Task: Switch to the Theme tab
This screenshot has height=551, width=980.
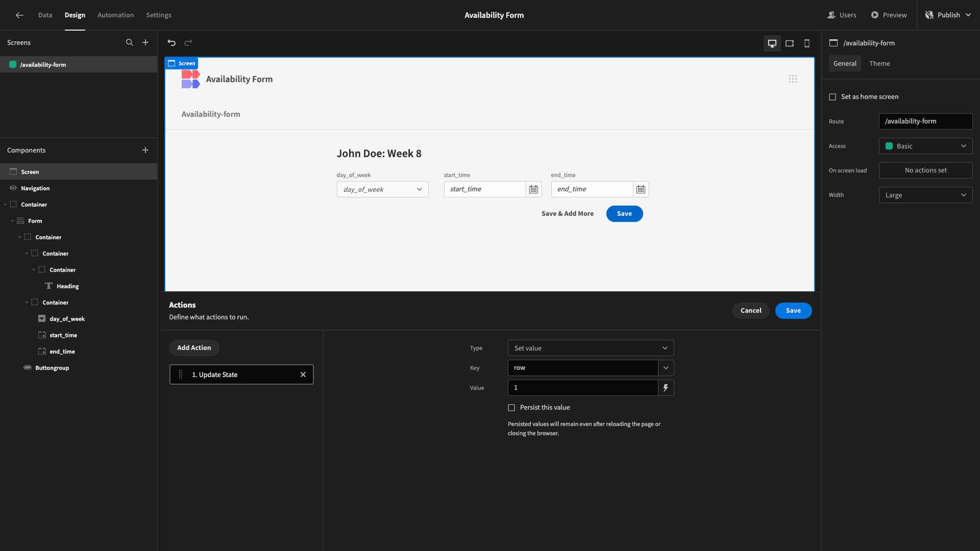Action: pyautogui.click(x=879, y=64)
